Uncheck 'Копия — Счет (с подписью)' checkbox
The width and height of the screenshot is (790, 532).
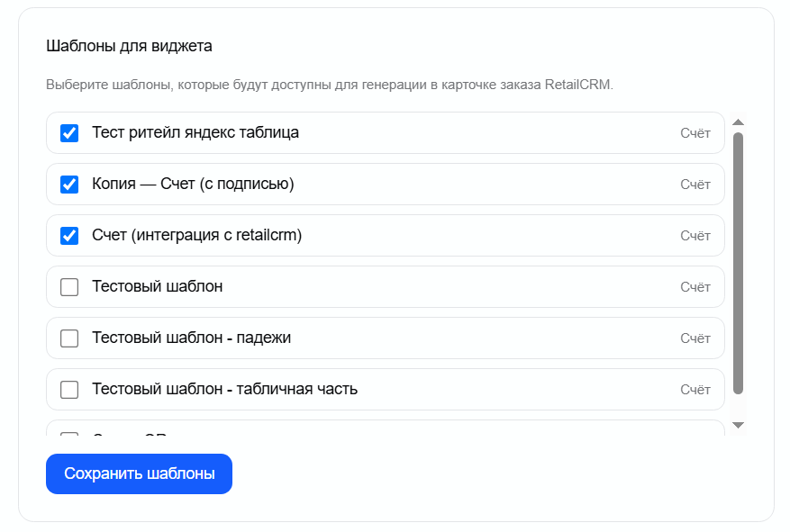(x=69, y=185)
